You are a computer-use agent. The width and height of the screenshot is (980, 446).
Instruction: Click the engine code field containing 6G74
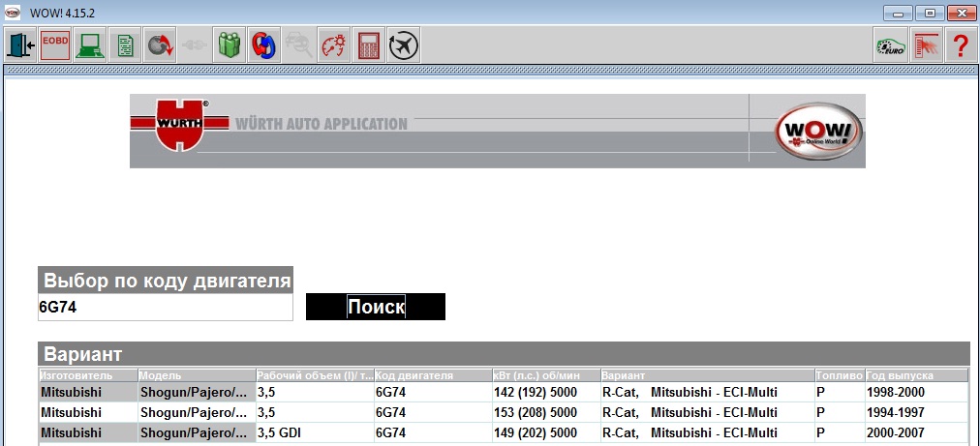tap(166, 308)
